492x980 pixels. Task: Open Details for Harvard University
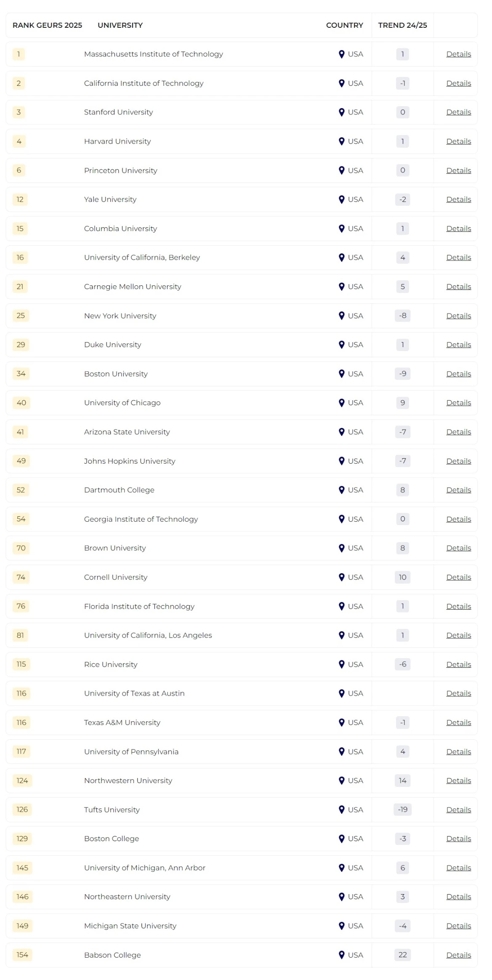tap(458, 141)
